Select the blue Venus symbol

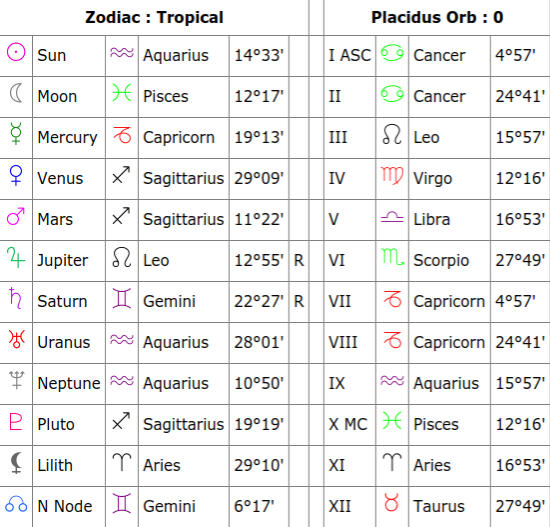pyautogui.click(x=16, y=175)
